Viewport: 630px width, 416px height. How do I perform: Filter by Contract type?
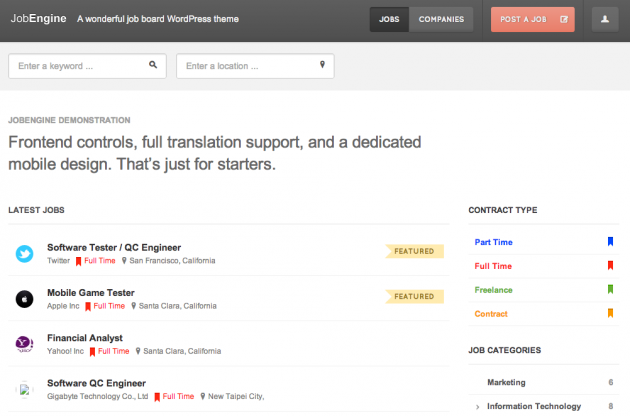tap(491, 314)
